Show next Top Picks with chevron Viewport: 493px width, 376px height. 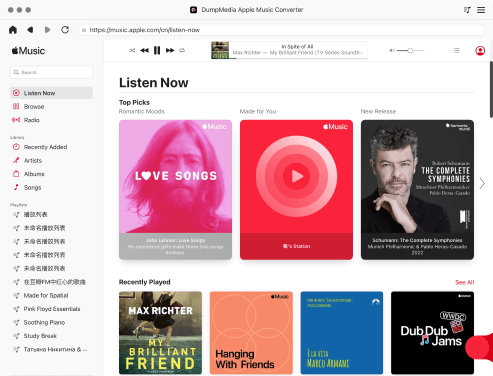[x=482, y=183]
